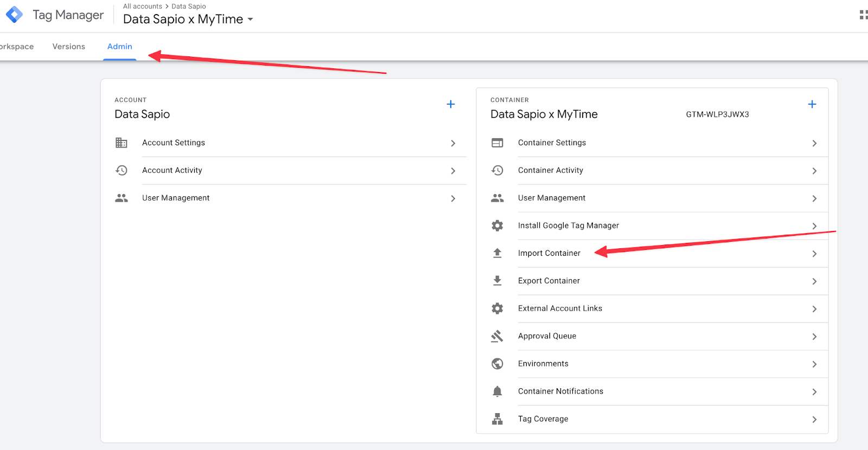Expand Approval Queue chevron
Image resolution: width=868 pixels, height=450 pixels.
tap(814, 337)
